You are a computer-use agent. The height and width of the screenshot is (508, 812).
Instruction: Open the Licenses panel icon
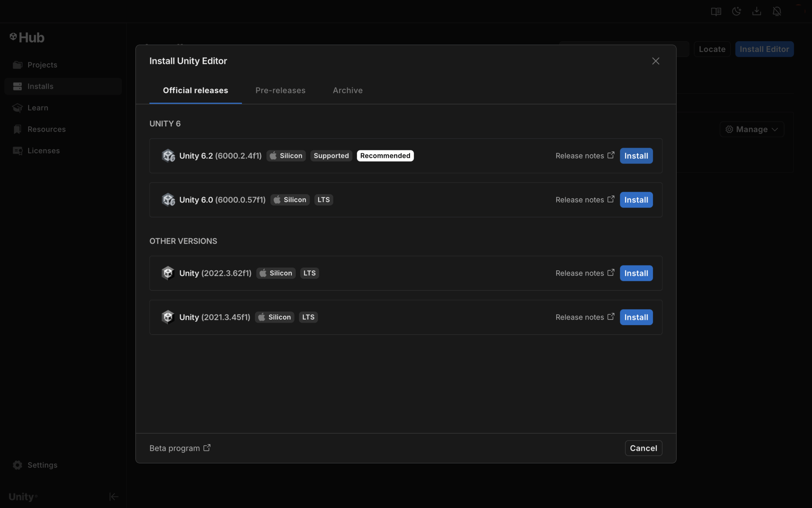click(18, 150)
